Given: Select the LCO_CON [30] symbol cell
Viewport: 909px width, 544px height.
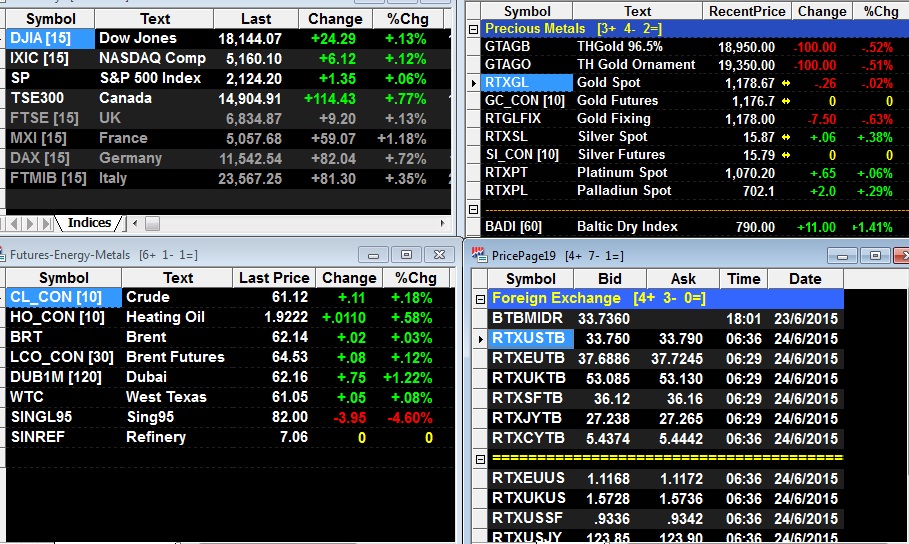Looking at the screenshot, I should pos(63,357).
